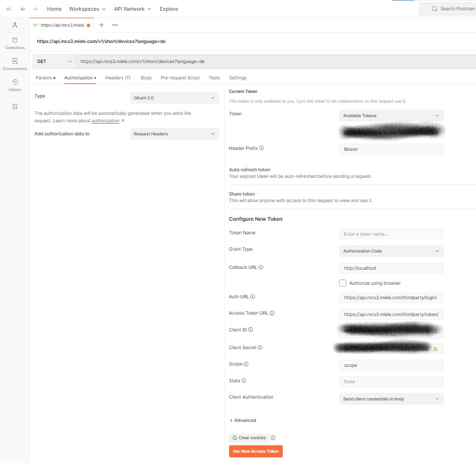The width and height of the screenshot is (476, 463).
Task: Click the Callback URL field
Action: pyautogui.click(x=392, y=268)
